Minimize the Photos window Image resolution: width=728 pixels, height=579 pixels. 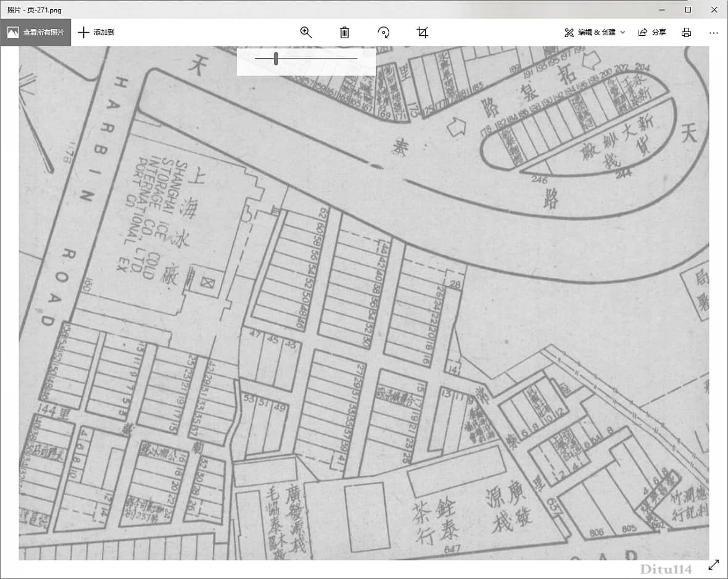(661, 9)
